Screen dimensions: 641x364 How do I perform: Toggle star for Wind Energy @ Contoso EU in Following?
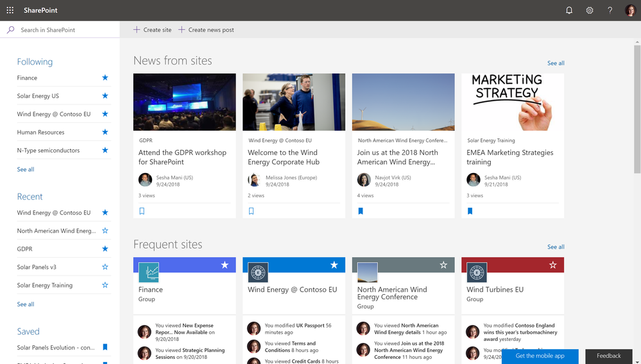point(105,114)
